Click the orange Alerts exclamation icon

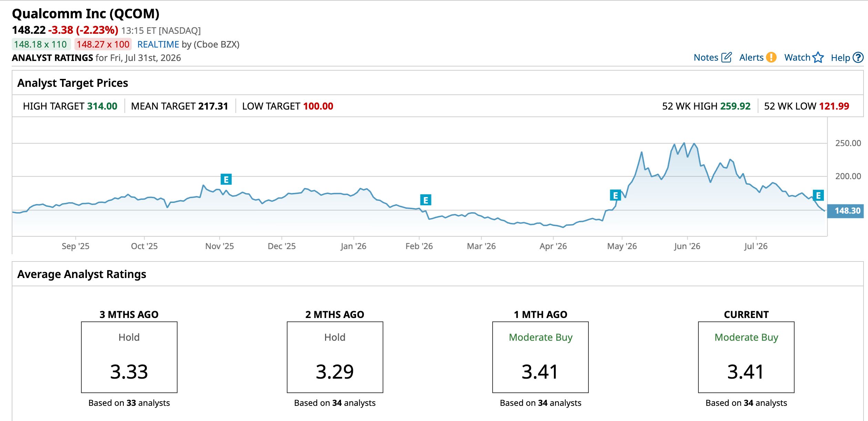[771, 58]
